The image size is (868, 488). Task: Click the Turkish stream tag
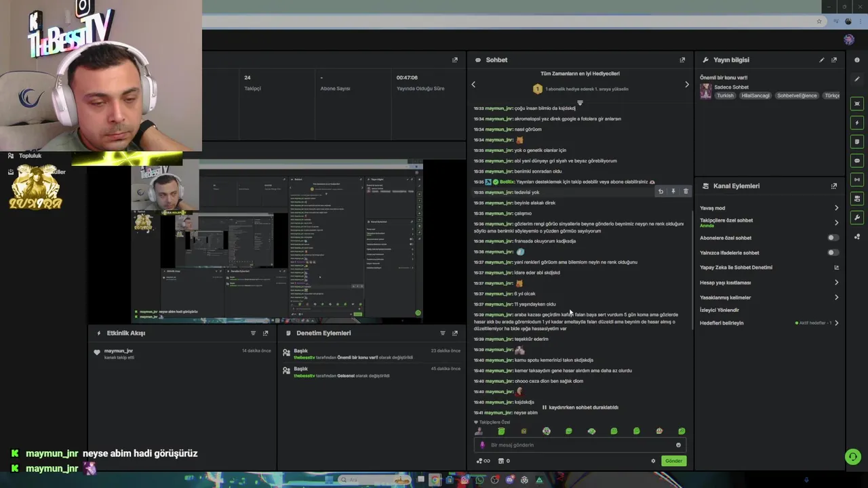point(725,96)
